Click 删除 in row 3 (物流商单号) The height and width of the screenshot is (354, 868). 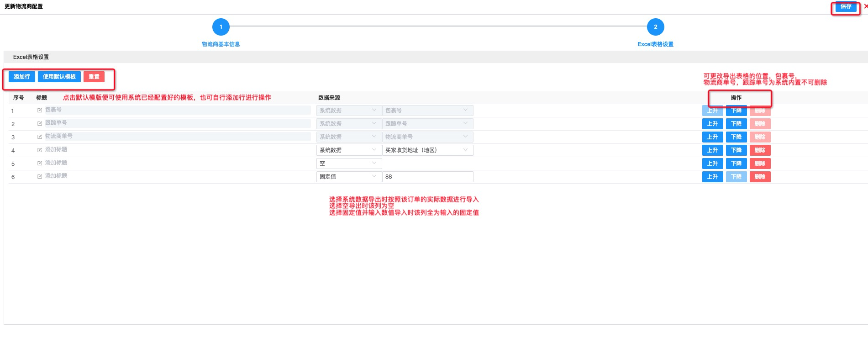coord(760,137)
